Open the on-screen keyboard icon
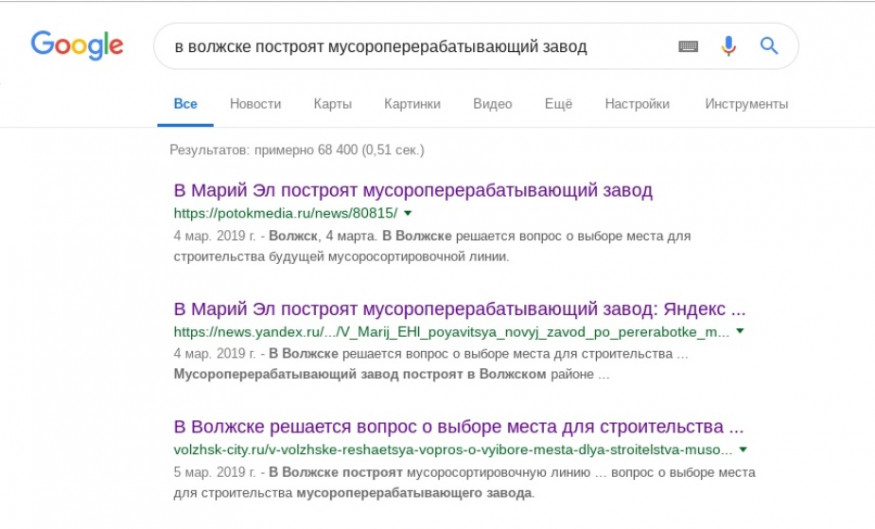The height and width of the screenshot is (529, 875). pos(688,46)
